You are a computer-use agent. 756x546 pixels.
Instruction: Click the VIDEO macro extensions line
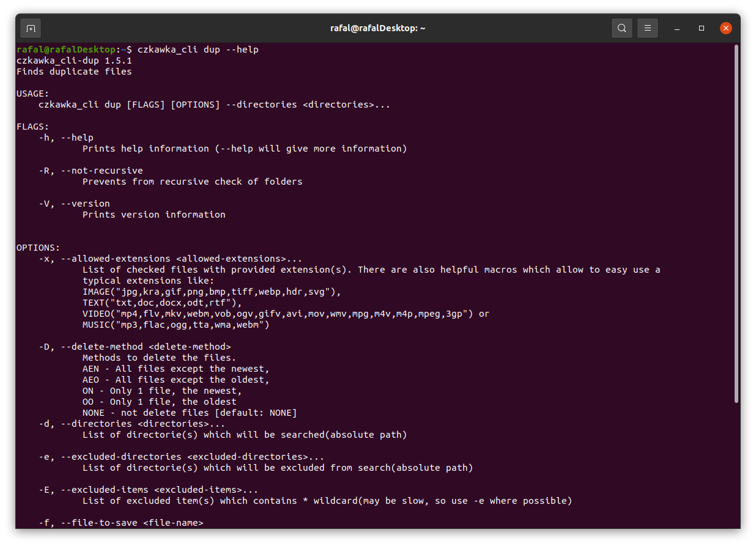(x=286, y=314)
